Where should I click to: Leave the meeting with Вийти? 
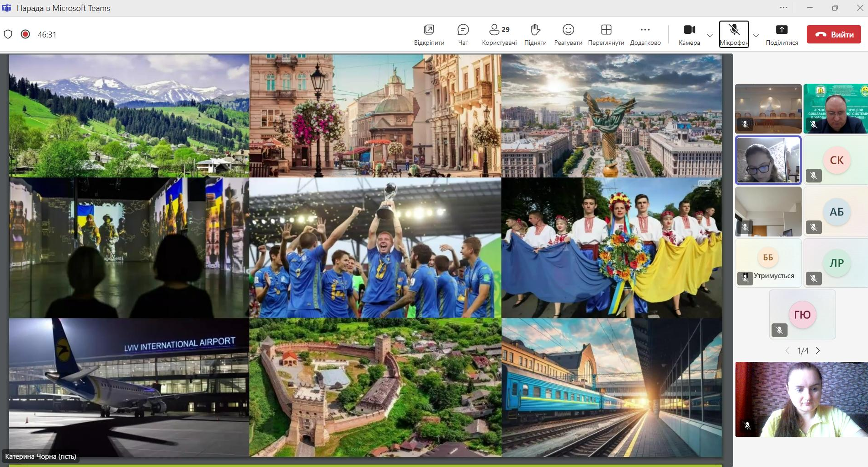click(834, 34)
